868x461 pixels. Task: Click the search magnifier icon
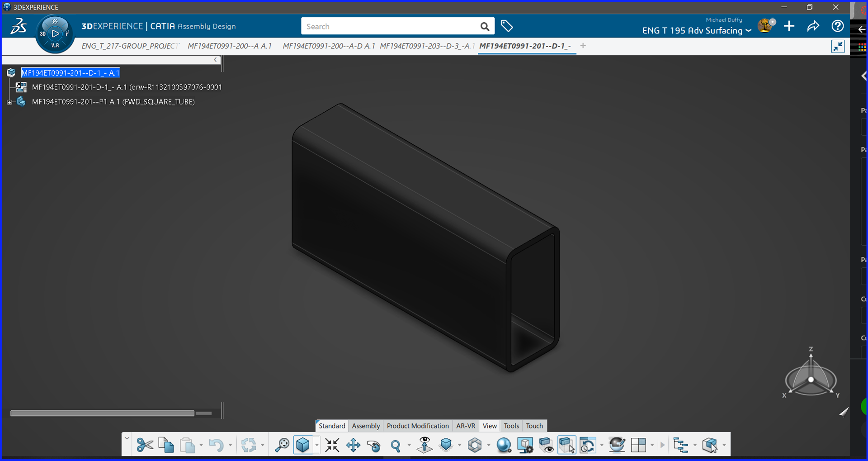[485, 27]
